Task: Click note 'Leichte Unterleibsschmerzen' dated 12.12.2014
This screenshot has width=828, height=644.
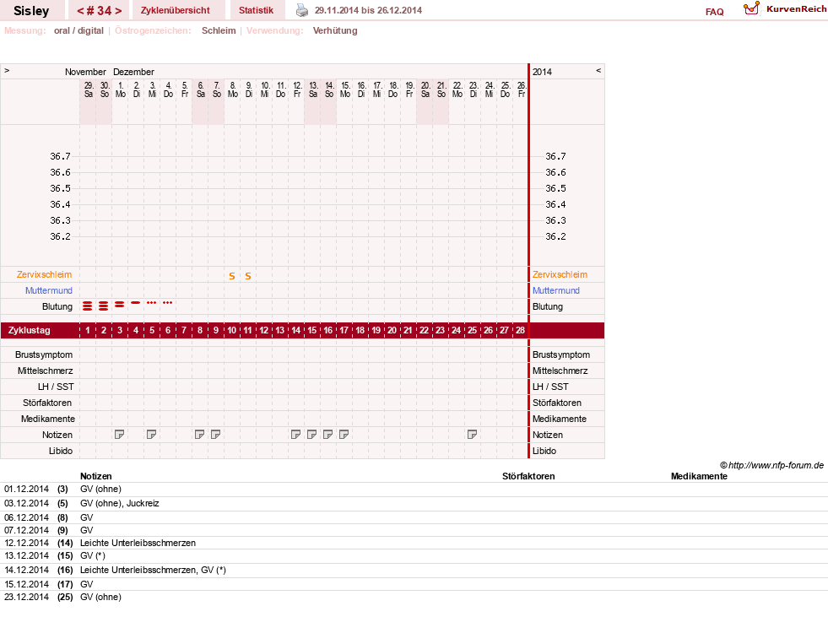Action: tap(138, 543)
